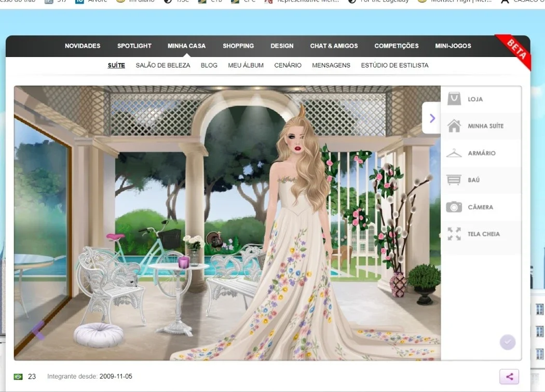Click the purple checkmark circle button
The height and width of the screenshot is (392, 545).
[x=508, y=342]
